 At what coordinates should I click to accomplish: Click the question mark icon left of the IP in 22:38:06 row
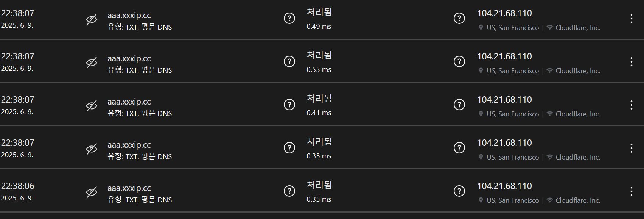click(x=459, y=191)
